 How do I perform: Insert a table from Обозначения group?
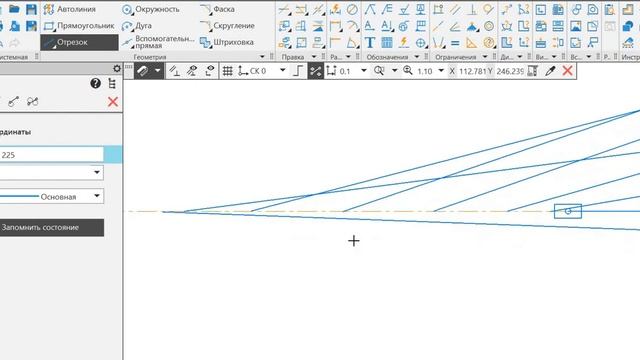click(387, 42)
